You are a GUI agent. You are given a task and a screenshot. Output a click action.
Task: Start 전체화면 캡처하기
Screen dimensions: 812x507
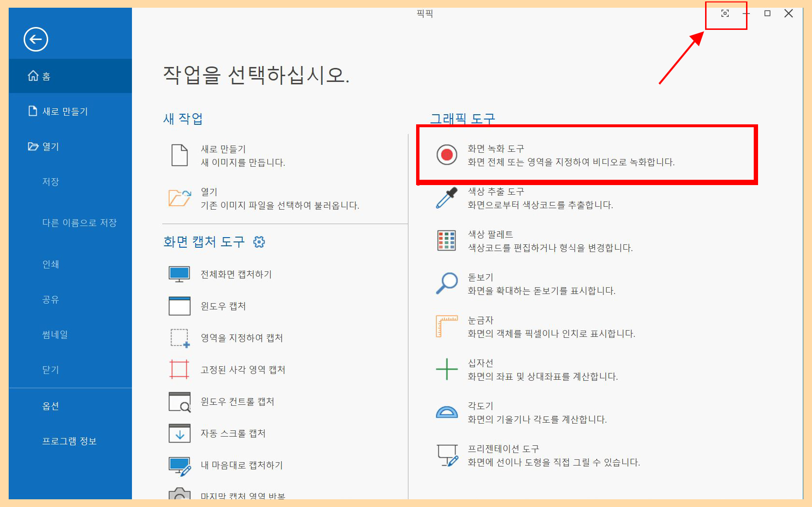(x=236, y=274)
